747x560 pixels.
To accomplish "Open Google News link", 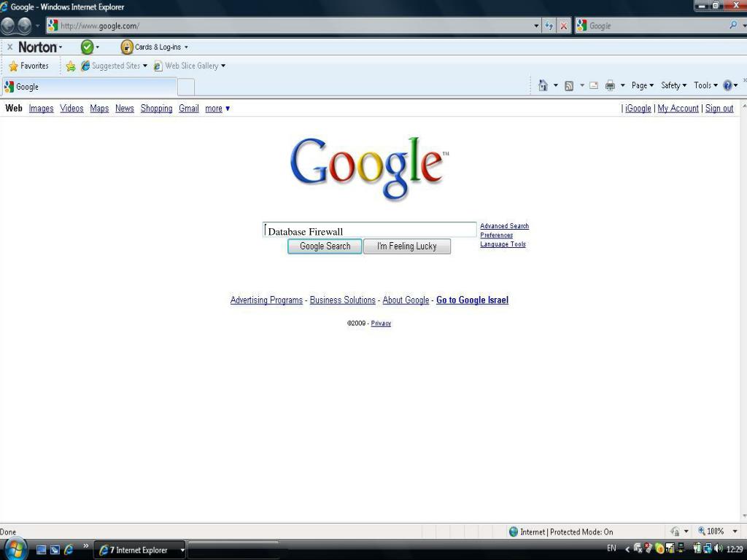I will [124, 108].
